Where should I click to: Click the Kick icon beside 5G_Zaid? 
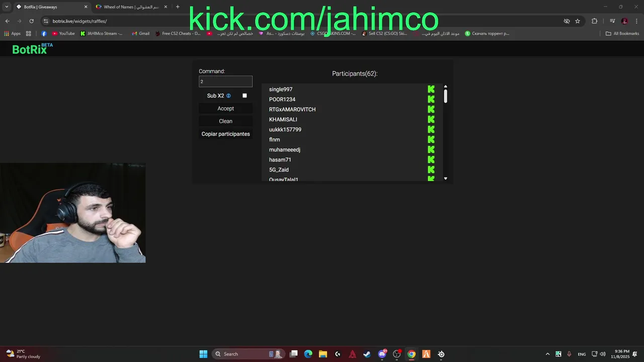click(x=431, y=169)
